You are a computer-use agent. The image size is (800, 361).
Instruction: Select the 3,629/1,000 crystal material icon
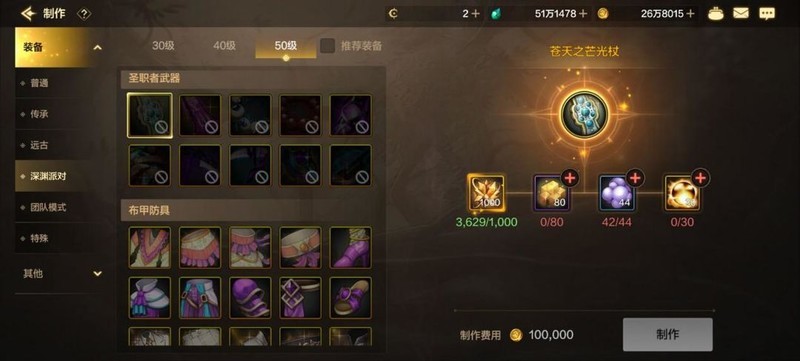[x=486, y=193]
